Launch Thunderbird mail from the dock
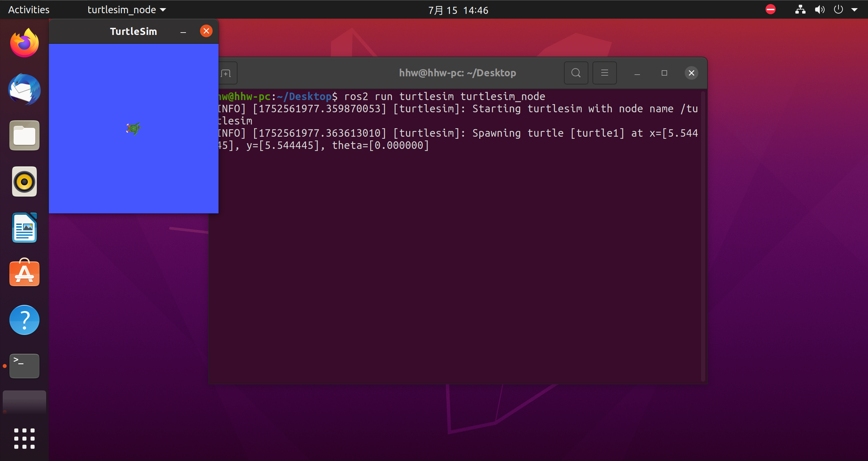 click(x=24, y=90)
